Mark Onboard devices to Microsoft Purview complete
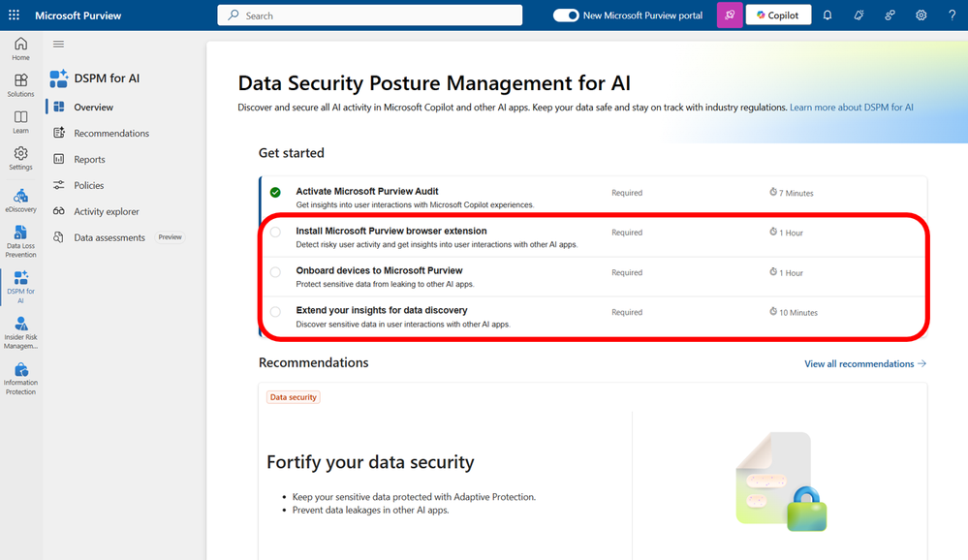 (x=275, y=272)
